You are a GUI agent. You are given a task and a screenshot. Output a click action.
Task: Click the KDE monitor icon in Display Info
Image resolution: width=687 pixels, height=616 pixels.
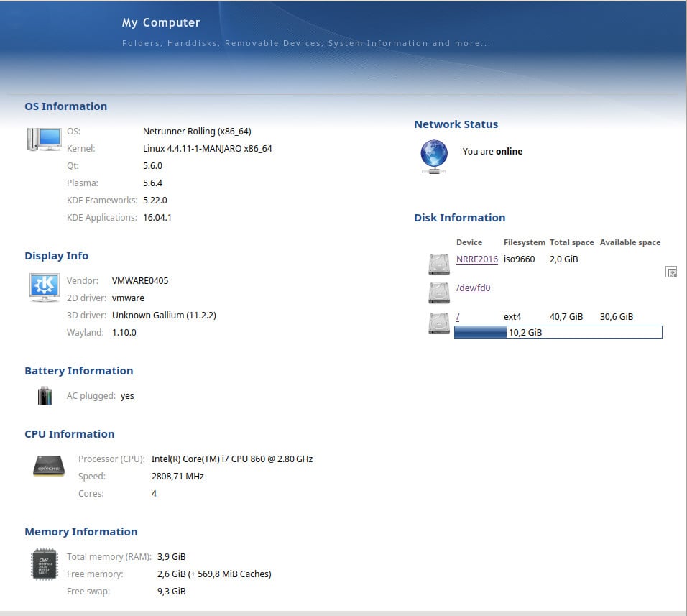point(45,288)
